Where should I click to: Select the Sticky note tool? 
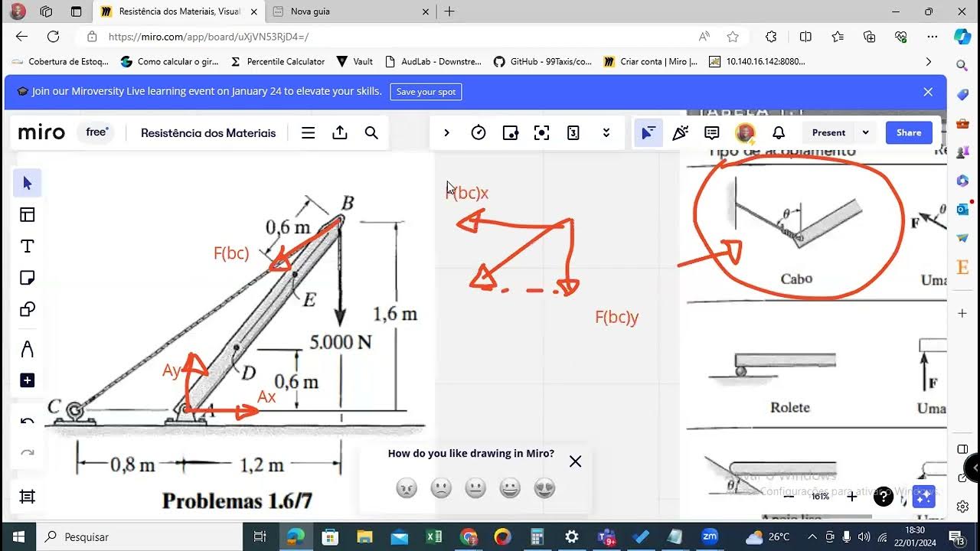pyautogui.click(x=28, y=278)
